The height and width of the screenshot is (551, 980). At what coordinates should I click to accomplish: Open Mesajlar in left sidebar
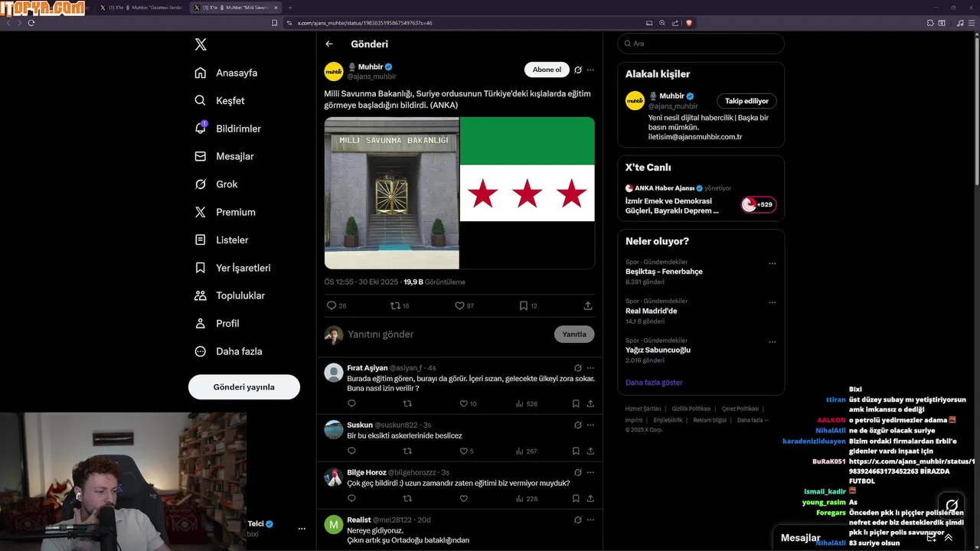224,156
